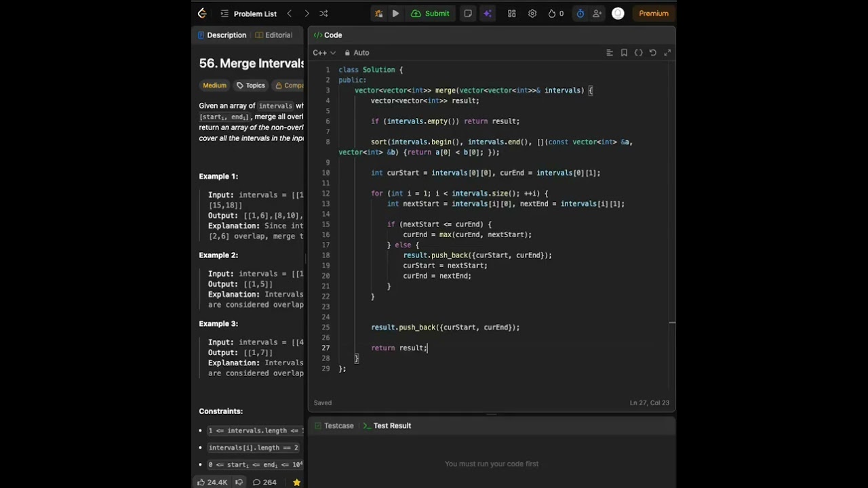Open the notes sticky icon
Viewport: 868px width, 488px height.
pos(468,14)
